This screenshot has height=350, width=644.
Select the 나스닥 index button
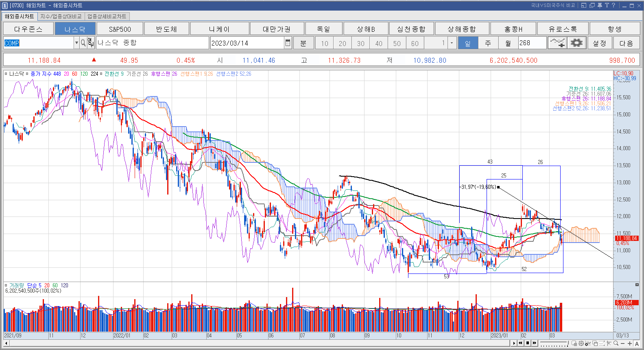[75, 29]
